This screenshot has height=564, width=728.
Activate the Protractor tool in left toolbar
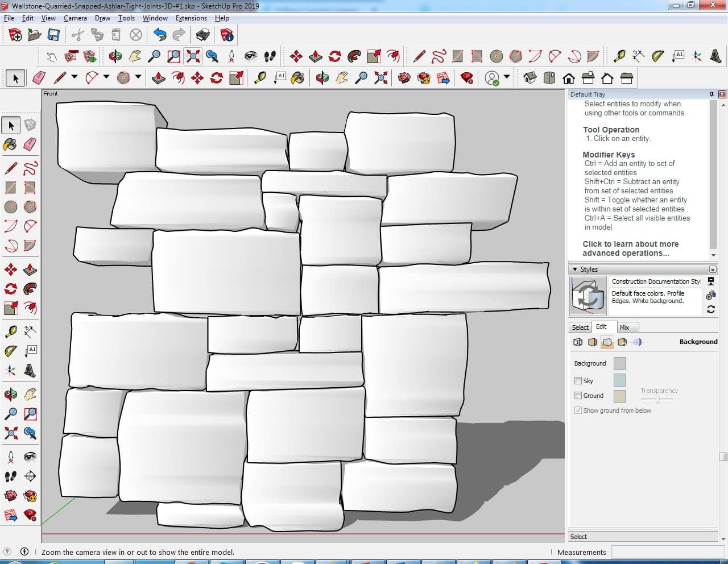tap(10, 351)
